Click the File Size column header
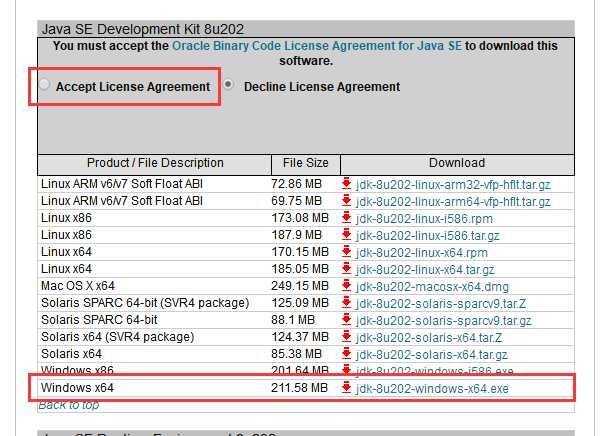This screenshot has height=436, width=608. coord(306,163)
